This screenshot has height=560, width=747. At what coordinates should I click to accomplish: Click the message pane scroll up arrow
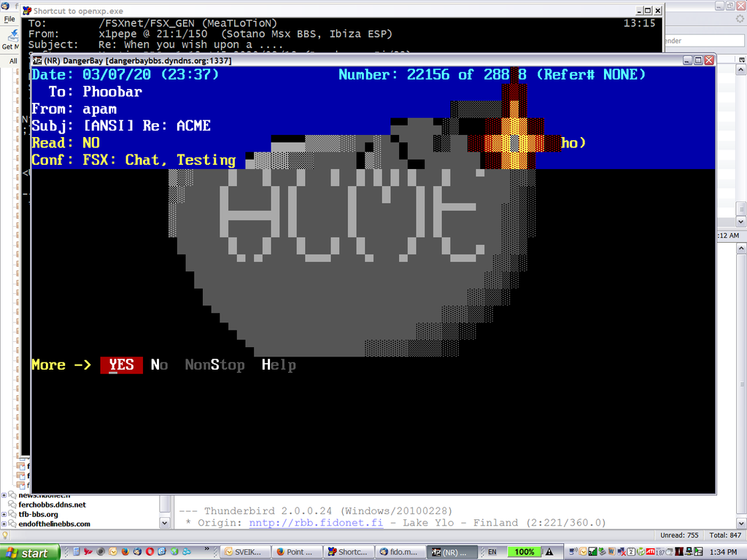741,249
